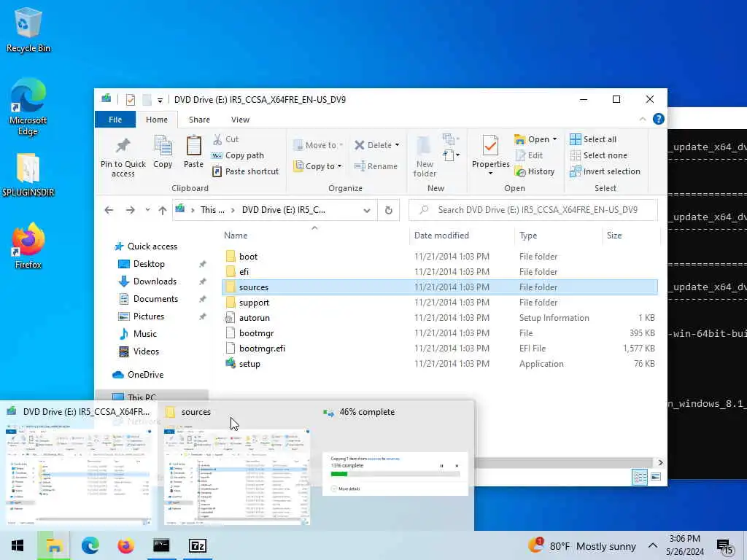Viewport: 747px width, 560px height.
Task: Click Pin to Quick access icon
Action: (123, 156)
